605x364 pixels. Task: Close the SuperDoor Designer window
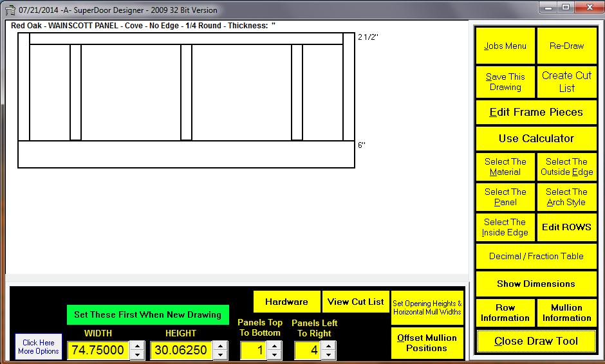589,7
